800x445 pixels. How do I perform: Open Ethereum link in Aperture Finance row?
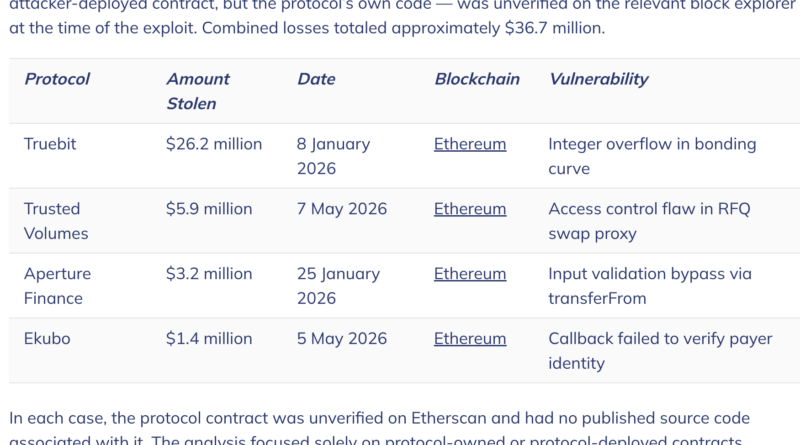click(470, 274)
